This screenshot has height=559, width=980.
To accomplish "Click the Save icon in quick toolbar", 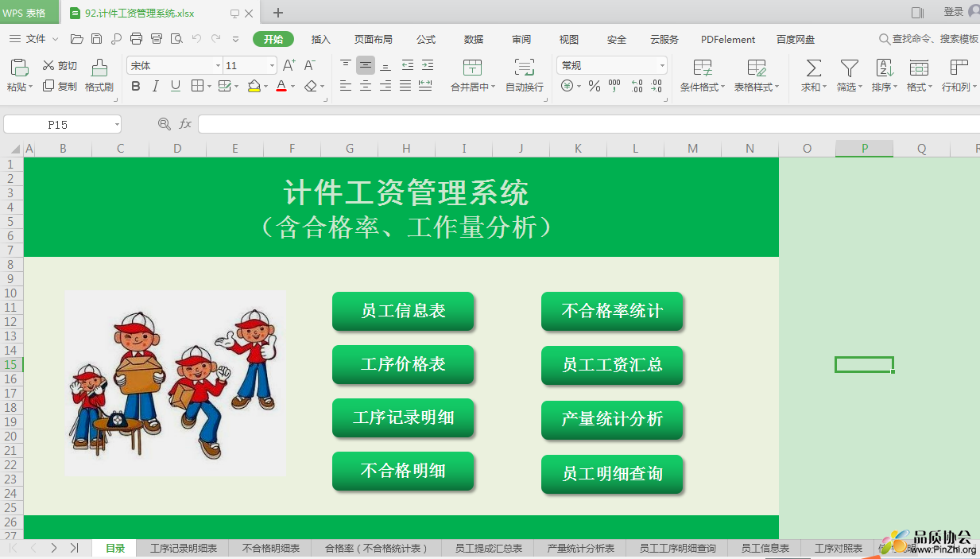I will click(x=96, y=39).
